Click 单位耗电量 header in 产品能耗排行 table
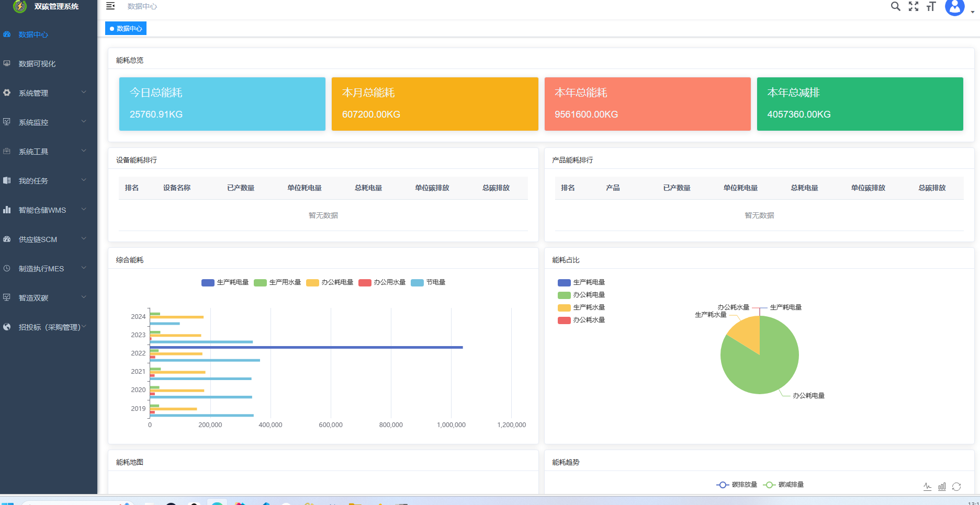This screenshot has width=980, height=505. 740,188
